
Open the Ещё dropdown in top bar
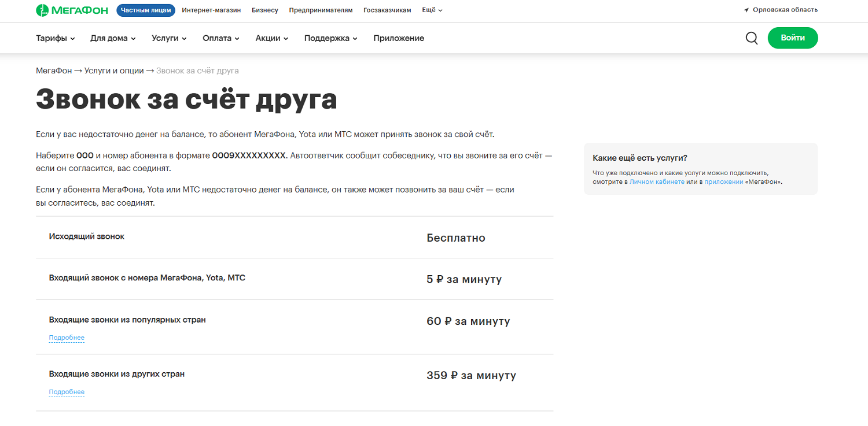(432, 10)
